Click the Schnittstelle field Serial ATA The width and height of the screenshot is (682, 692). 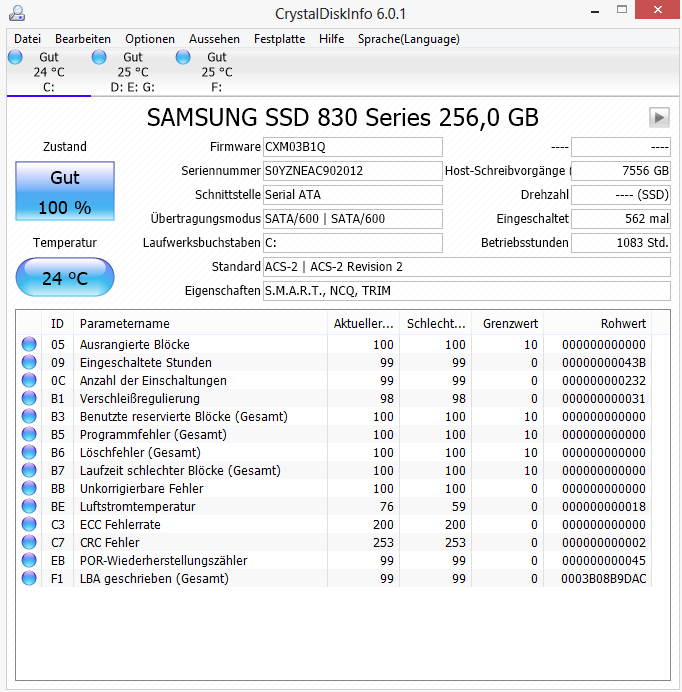pos(353,195)
